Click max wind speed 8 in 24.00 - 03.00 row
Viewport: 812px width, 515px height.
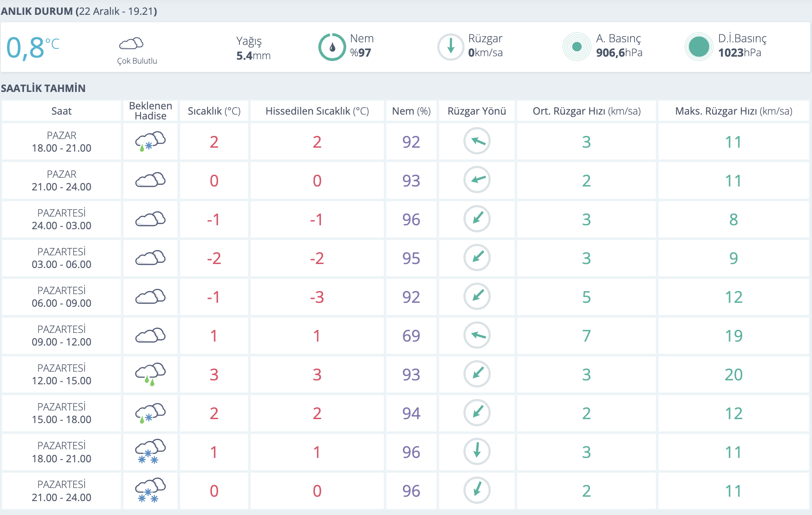click(734, 220)
